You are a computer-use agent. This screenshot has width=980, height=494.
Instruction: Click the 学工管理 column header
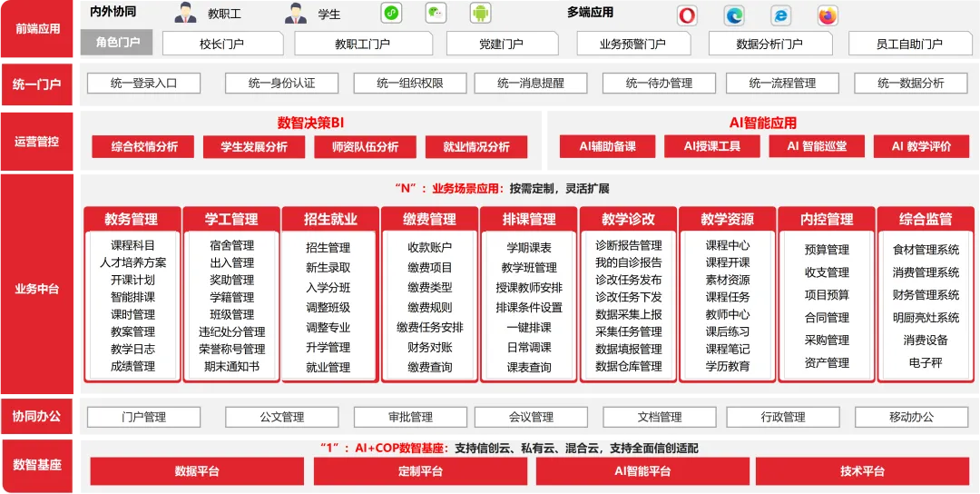[x=231, y=219]
